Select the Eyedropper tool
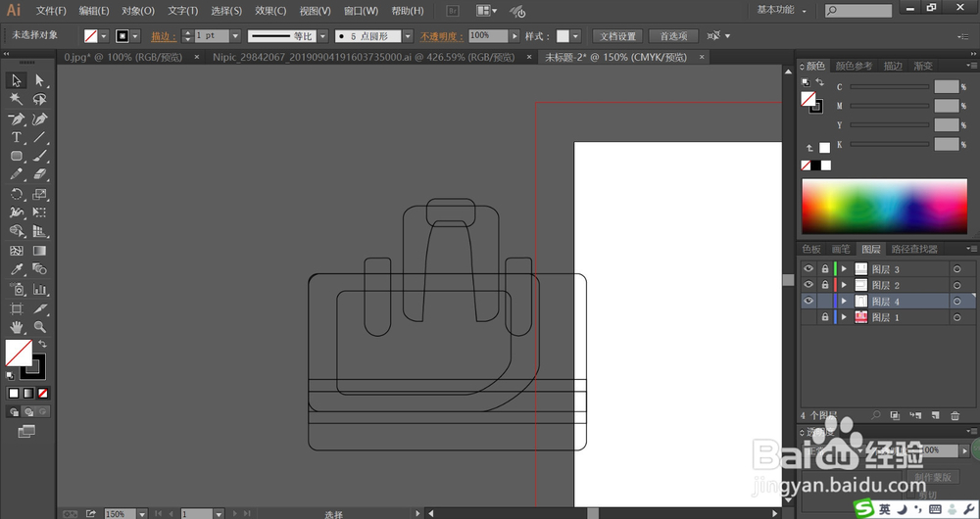Viewport: 980px width, 519px height. pos(17,269)
